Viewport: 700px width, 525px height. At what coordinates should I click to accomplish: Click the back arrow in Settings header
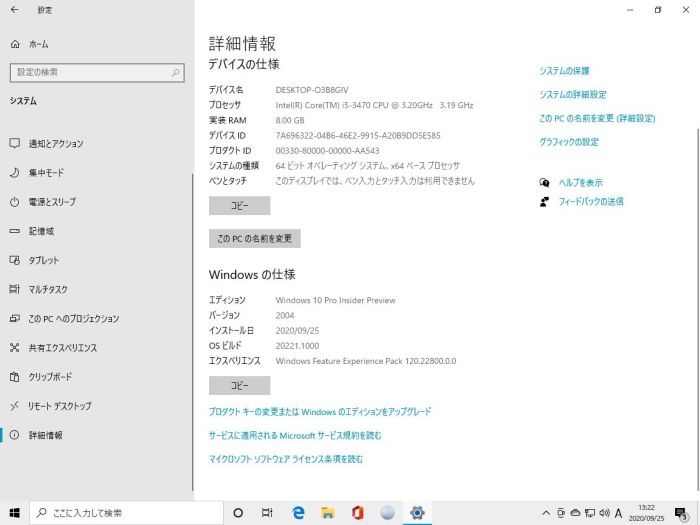pos(15,10)
